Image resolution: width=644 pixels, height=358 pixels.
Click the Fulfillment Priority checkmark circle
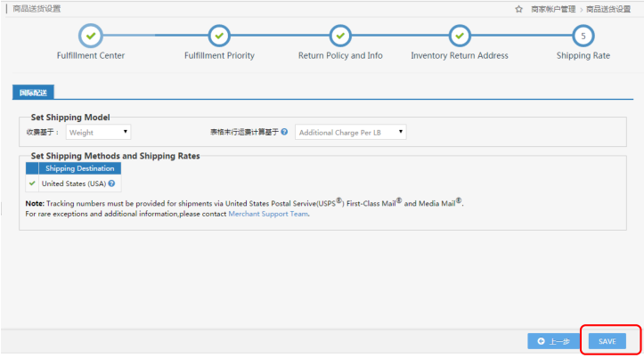[x=219, y=36]
